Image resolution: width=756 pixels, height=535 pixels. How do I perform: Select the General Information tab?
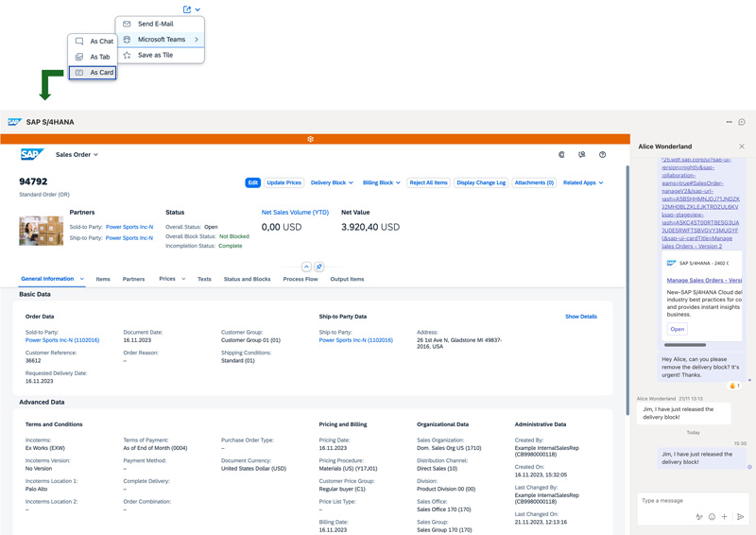pyautogui.click(x=47, y=279)
